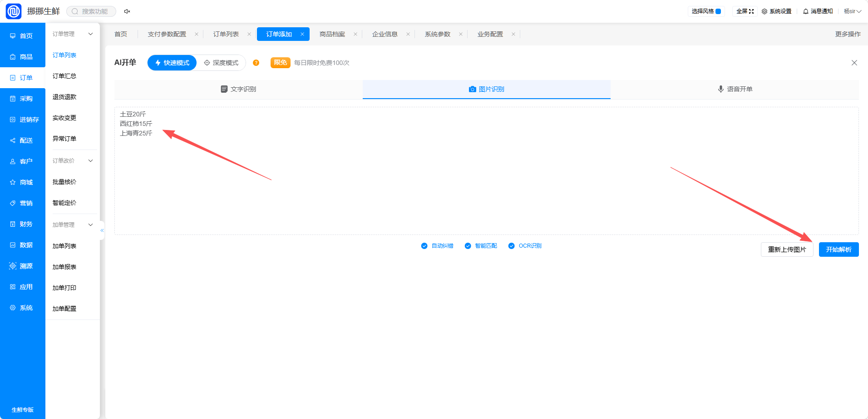868x419 pixels.
Task: Click the mute speaker icon beside search
Action: tap(127, 11)
